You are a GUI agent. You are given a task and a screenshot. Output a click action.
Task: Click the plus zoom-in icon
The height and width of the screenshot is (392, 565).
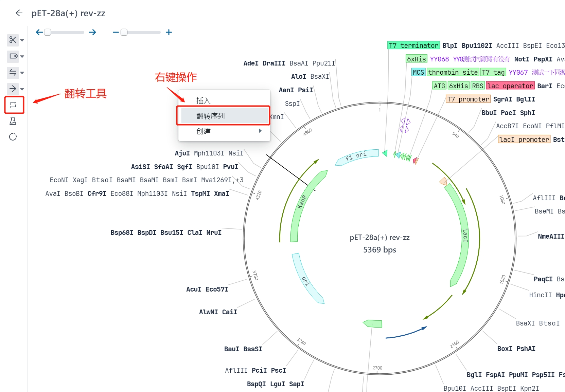coord(169,32)
